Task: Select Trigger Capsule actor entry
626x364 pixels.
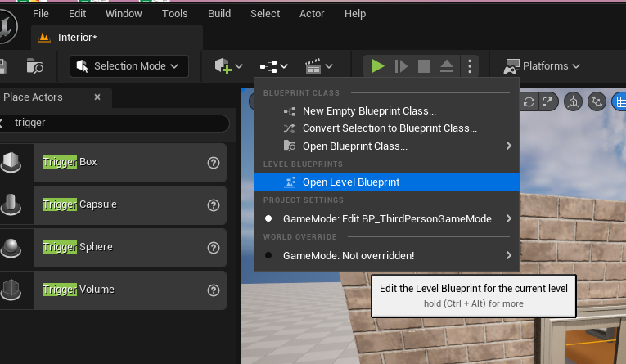Action: coord(113,205)
